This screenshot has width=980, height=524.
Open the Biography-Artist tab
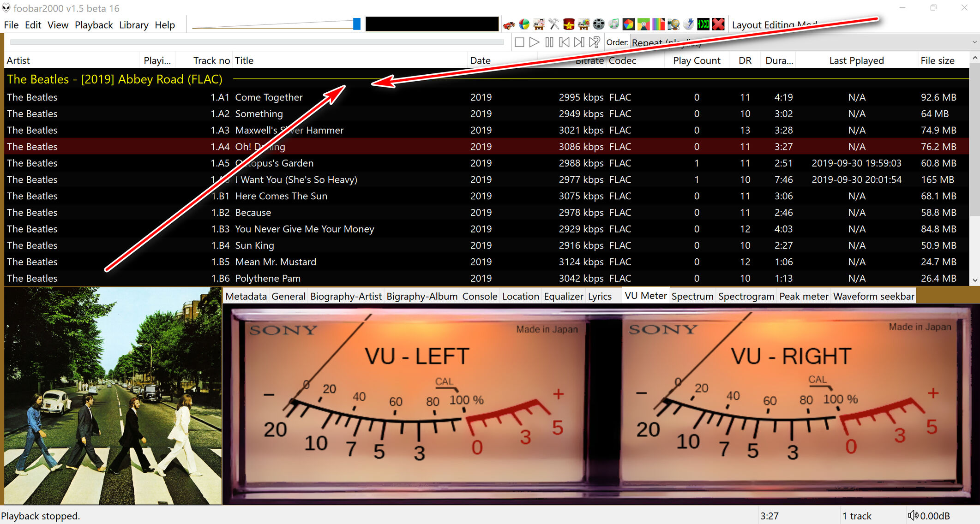point(346,296)
